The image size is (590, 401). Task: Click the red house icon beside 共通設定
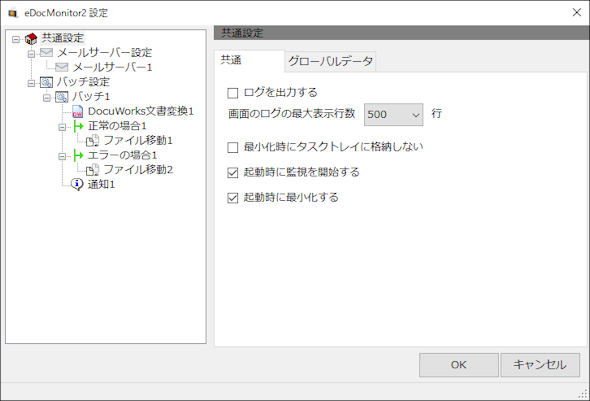(x=31, y=38)
